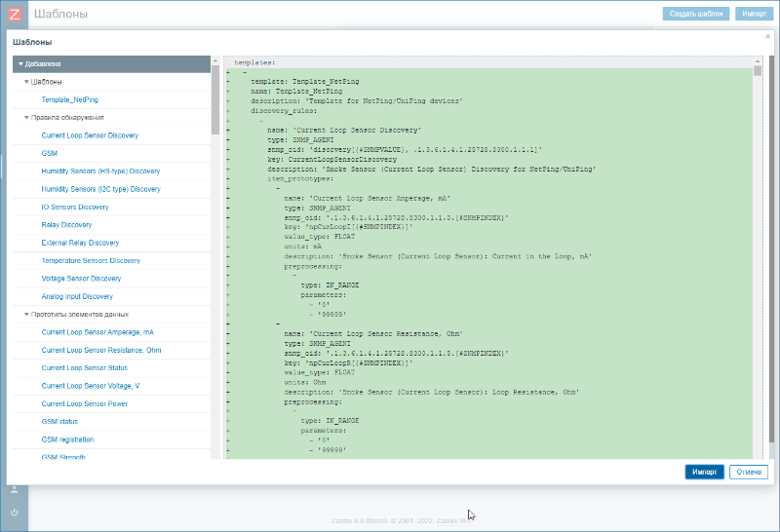
Task: Select Analog Input Discovery
Action: [x=77, y=297]
